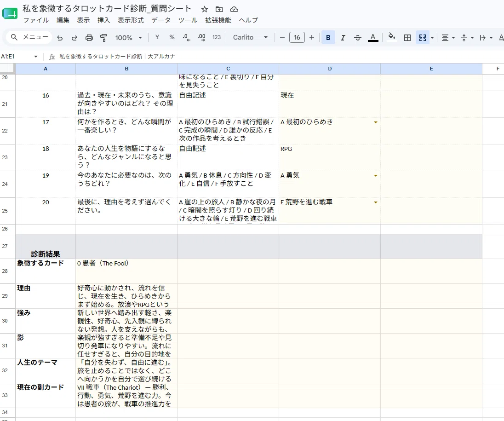Select the VII 戦車 (The Chariot) cell
This screenshot has height=421, width=504.
[126, 395]
